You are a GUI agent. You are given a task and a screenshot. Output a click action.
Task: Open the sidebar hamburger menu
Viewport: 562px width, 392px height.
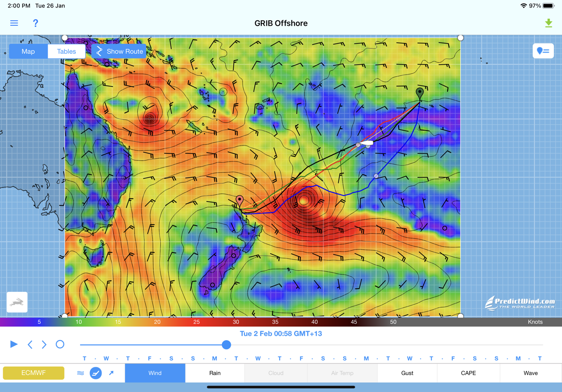tap(14, 23)
